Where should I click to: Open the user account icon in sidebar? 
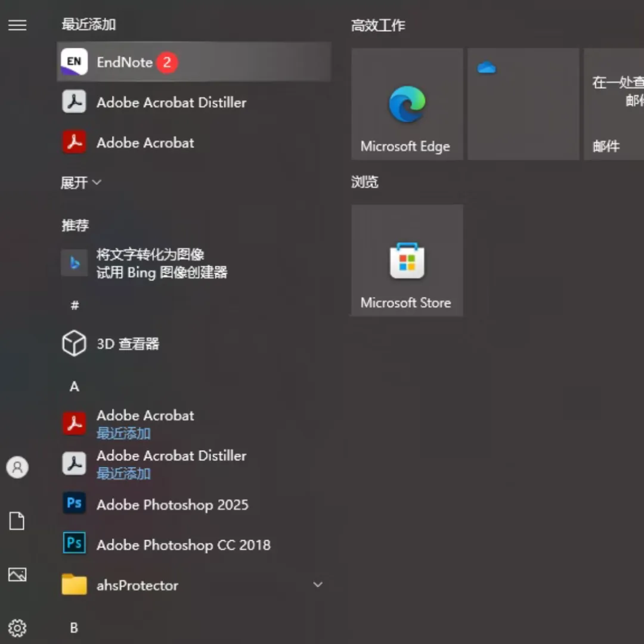(x=17, y=467)
